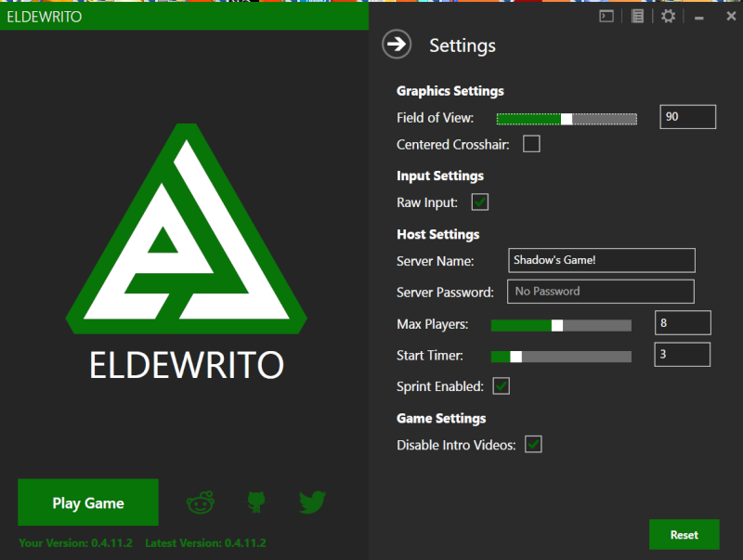Open the Twitter bird icon link
Image resolution: width=743 pixels, height=560 pixels.
312,502
